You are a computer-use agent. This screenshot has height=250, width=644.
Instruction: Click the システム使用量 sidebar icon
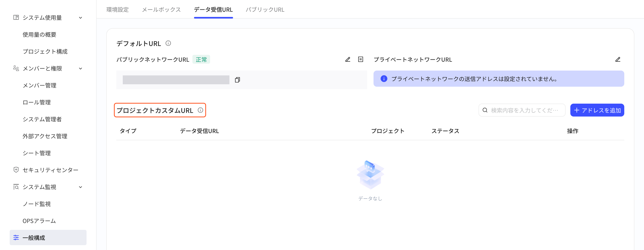point(16,18)
